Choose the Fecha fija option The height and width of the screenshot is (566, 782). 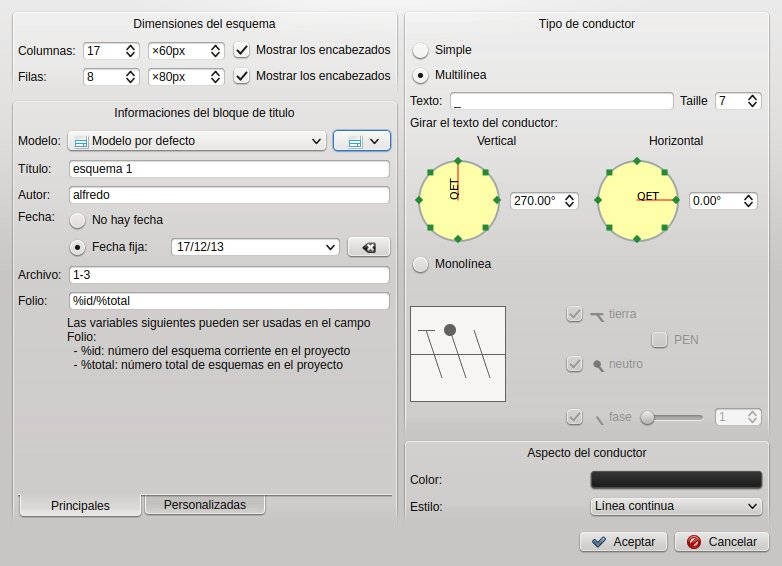point(77,247)
